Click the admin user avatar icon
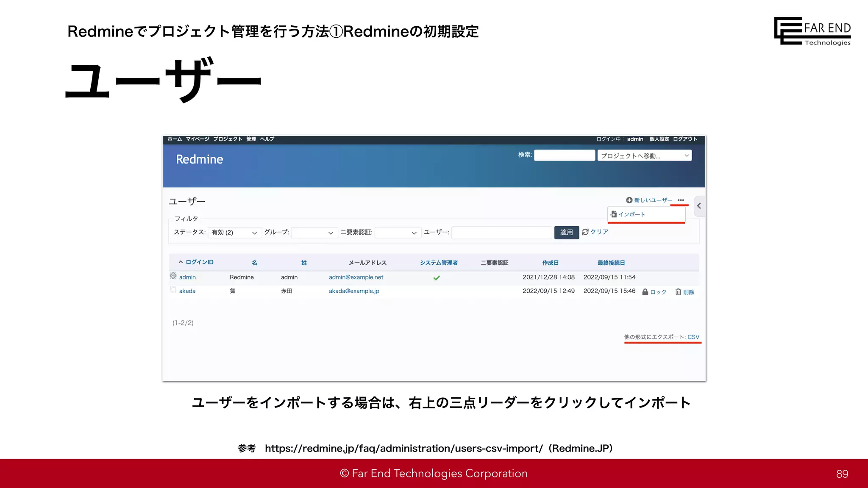This screenshot has height=488, width=868. coord(173,276)
